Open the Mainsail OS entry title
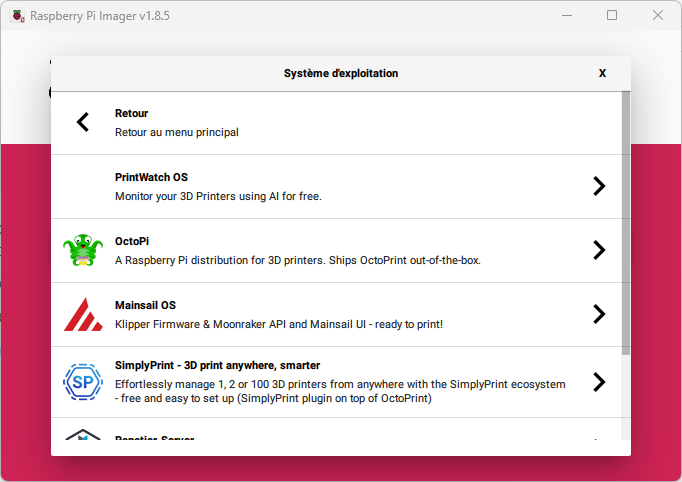The image size is (682, 482). pos(145,305)
